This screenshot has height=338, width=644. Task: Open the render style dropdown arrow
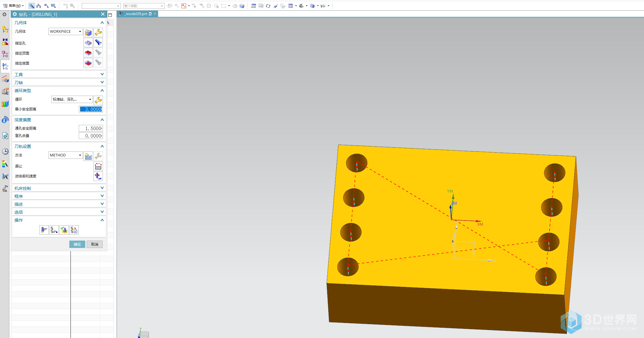[x=318, y=6]
